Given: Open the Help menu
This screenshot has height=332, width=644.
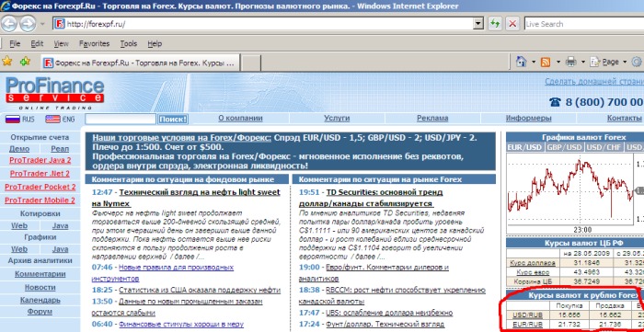Looking at the screenshot, I should tap(155, 43).
